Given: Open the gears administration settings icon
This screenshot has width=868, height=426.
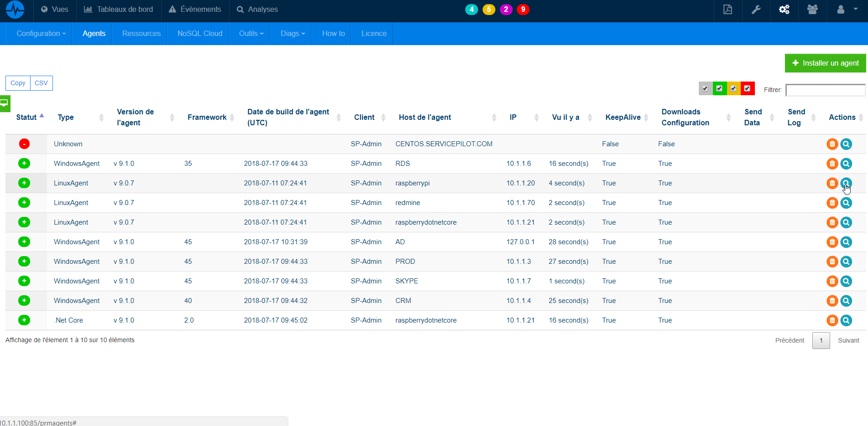Looking at the screenshot, I should click(x=784, y=9).
